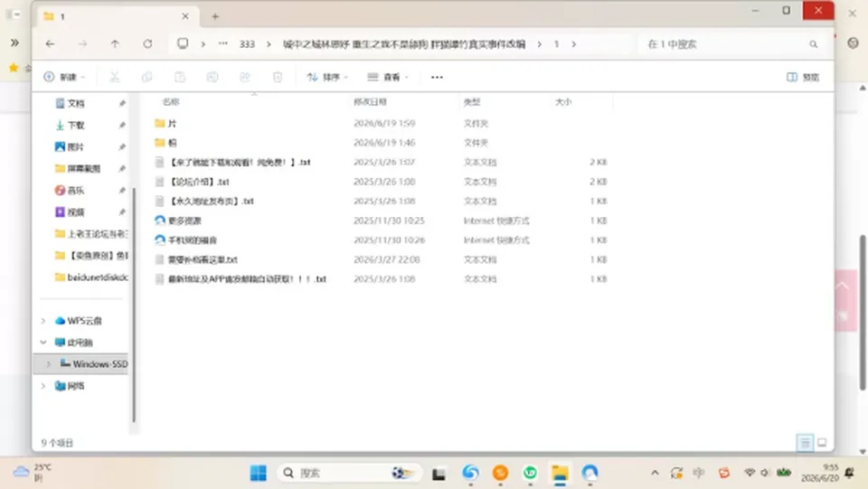Open 下载 in the sidebar
The width and height of the screenshot is (868, 489).
(76, 125)
